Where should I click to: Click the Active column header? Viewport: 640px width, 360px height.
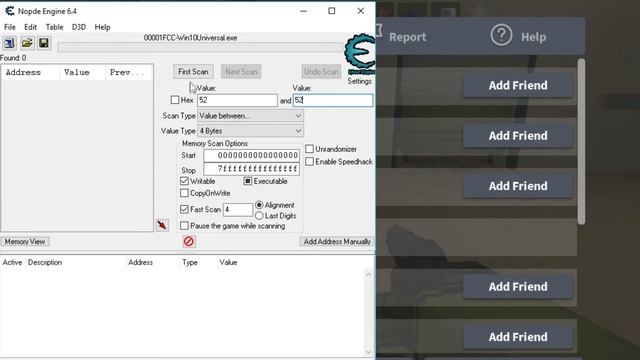tap(12, 262)
